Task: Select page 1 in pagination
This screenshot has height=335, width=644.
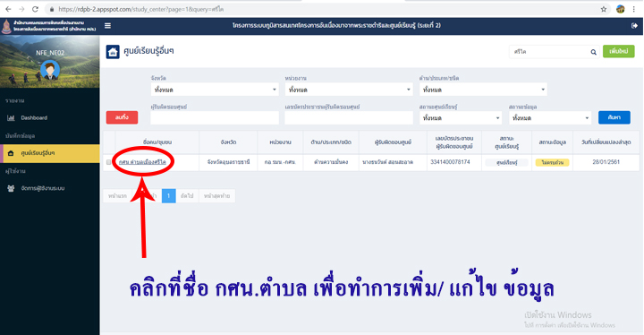Action: (x=169, y=196)
